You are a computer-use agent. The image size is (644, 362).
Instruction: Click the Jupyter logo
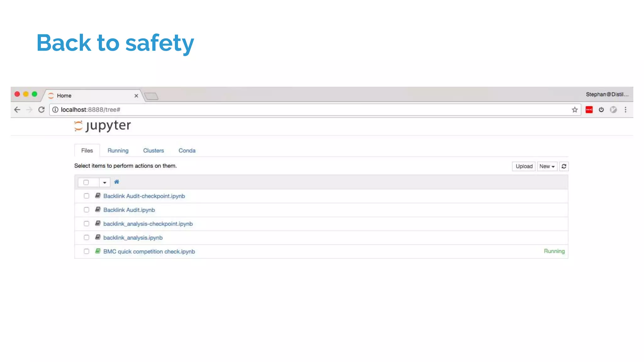click(x=103, y=126)
